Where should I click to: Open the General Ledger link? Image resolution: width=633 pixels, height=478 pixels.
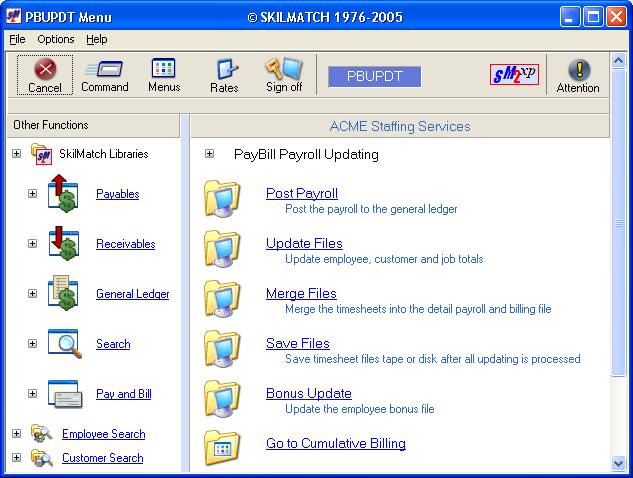133,294
